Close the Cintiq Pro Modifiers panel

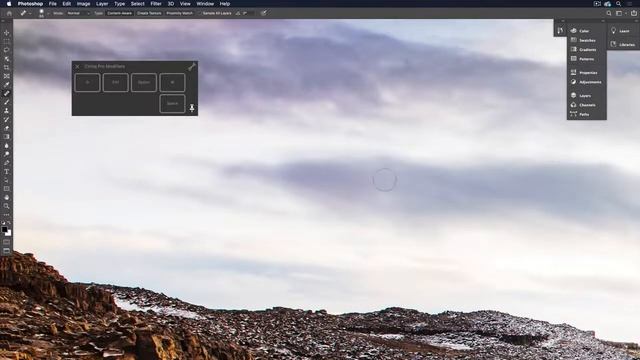coord(78,66)
